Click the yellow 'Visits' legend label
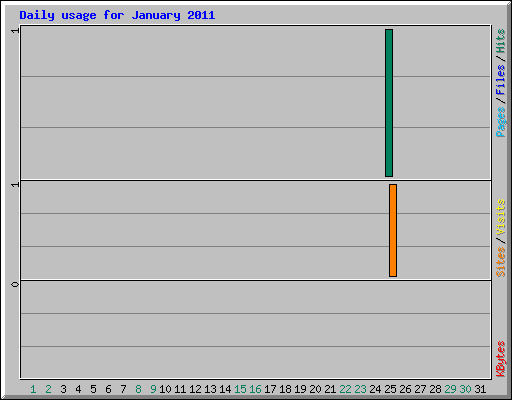Viewport: 512px width, 400px height. pyautogui.click(x=500, y=218)
